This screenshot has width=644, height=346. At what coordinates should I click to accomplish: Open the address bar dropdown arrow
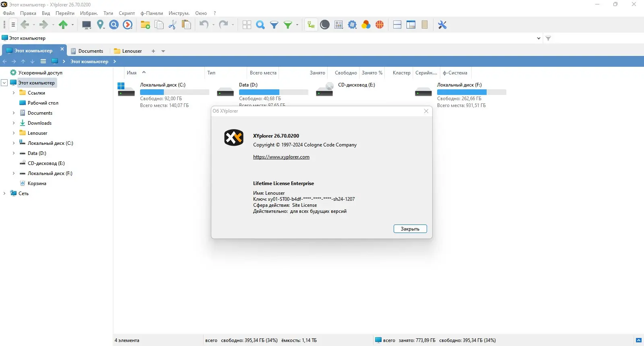(x=539, y=38)
